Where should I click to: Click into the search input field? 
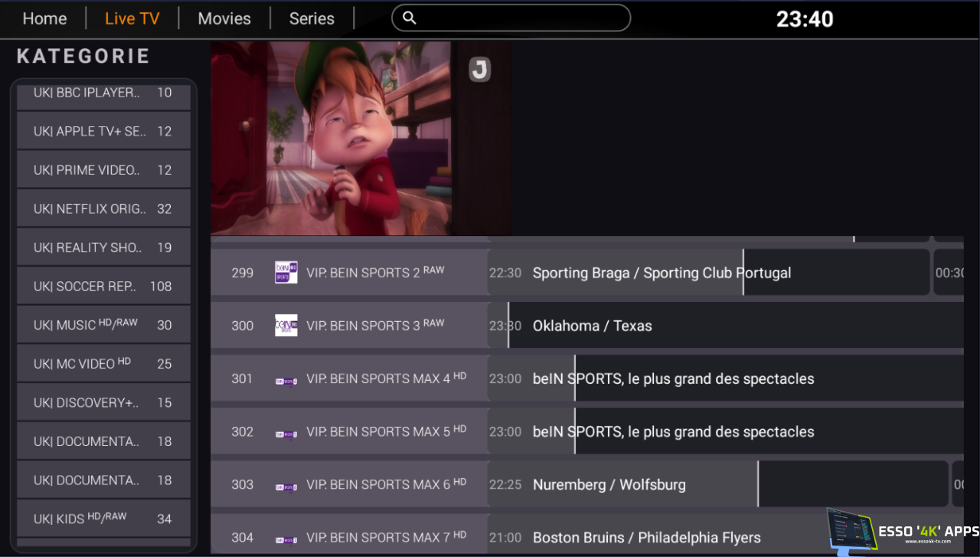pyautogui.click(x=511, y=18)
